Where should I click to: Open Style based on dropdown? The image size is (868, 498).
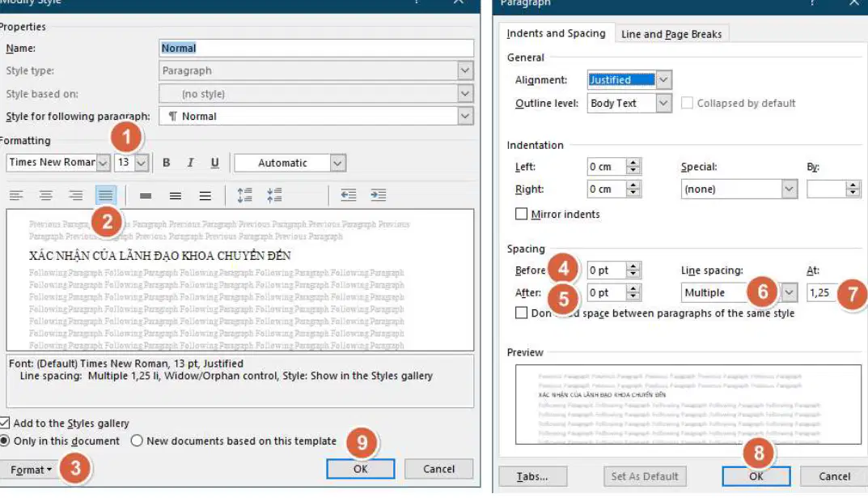465,94
